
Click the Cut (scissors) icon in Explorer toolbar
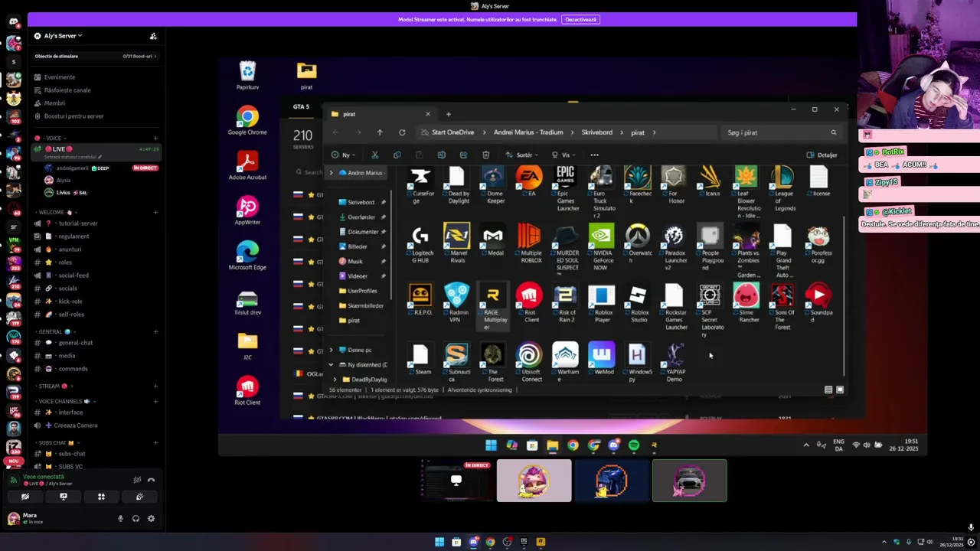375,155
